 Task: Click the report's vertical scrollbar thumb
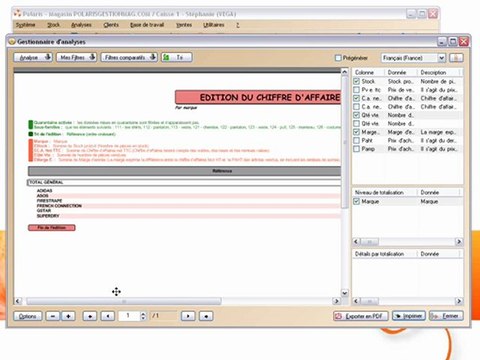click(x=345, y=142)
